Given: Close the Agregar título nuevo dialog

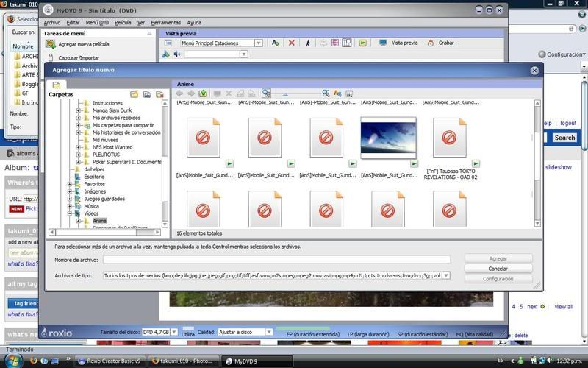Looking at the screenshot, I should pyautogui.click(x=534, y=71).
